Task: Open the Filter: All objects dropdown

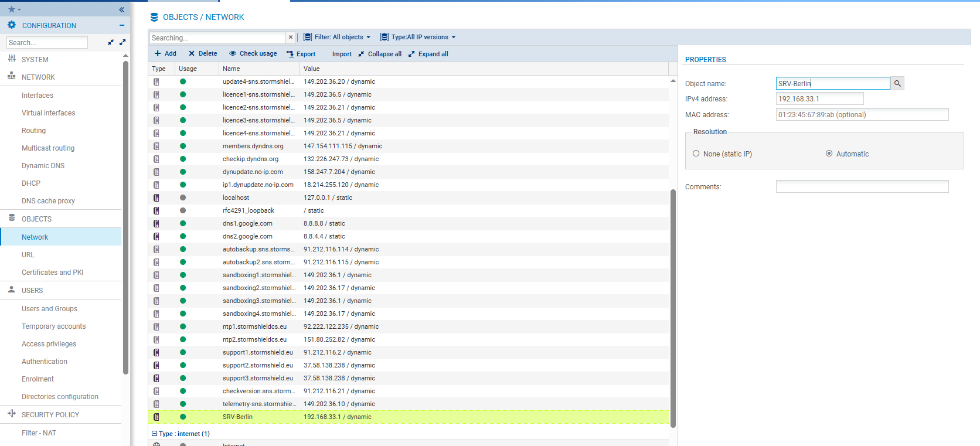Action: click(337, 37)
